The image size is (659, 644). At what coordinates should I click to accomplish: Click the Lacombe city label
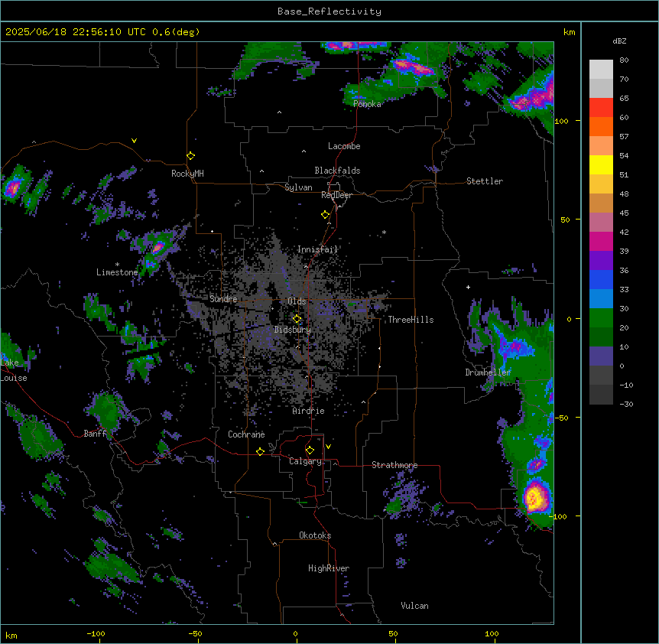[344, 146]
